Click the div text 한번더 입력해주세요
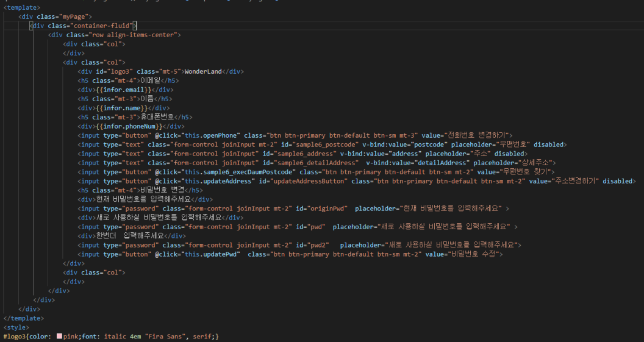 (x=130, y=236)
